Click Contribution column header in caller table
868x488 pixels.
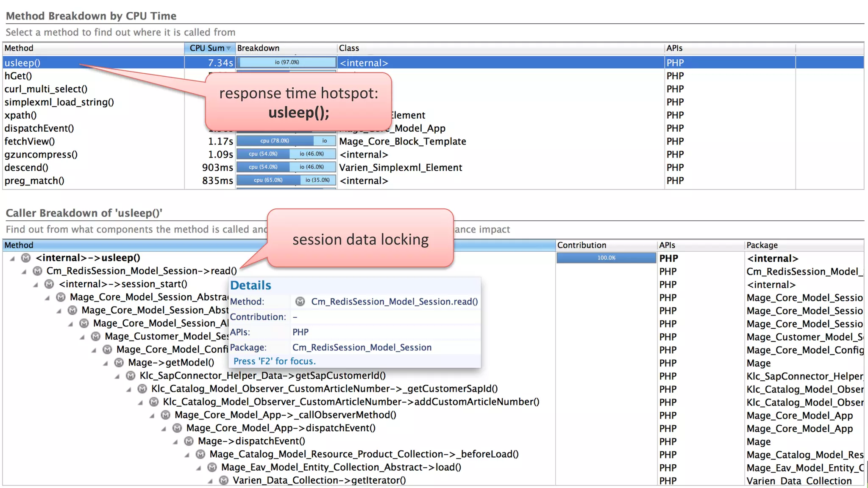pos(606,245)
